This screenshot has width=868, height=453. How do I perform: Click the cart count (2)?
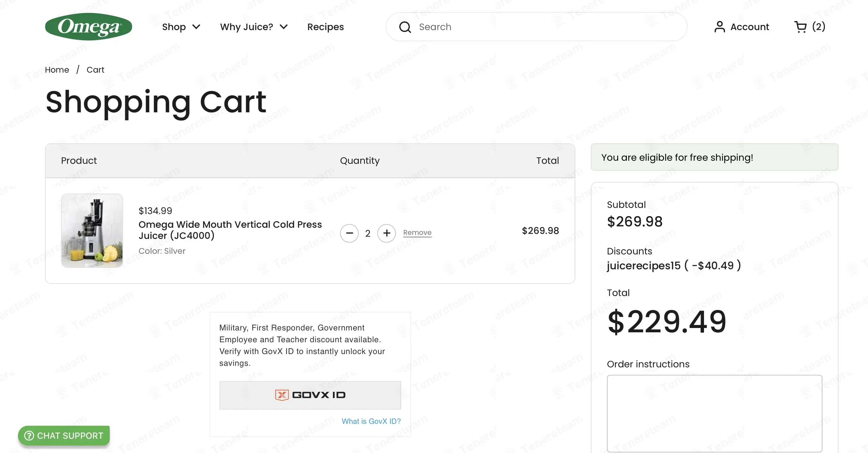tap(818, 27)
